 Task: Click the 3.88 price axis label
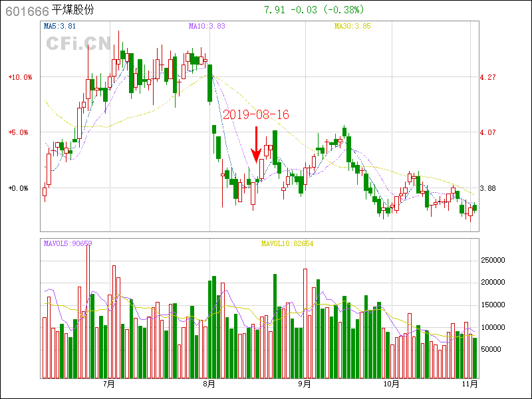487,188
